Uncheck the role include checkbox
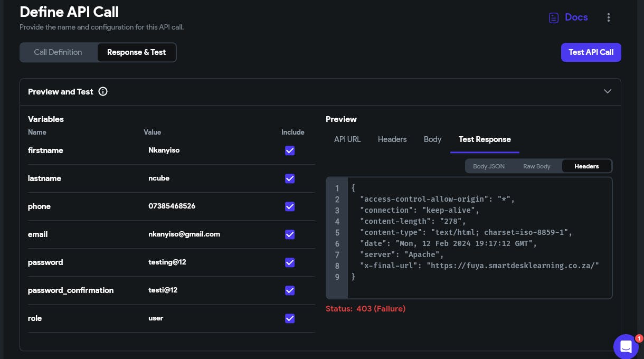Viewport: 644px width, 359px height. 290,318
